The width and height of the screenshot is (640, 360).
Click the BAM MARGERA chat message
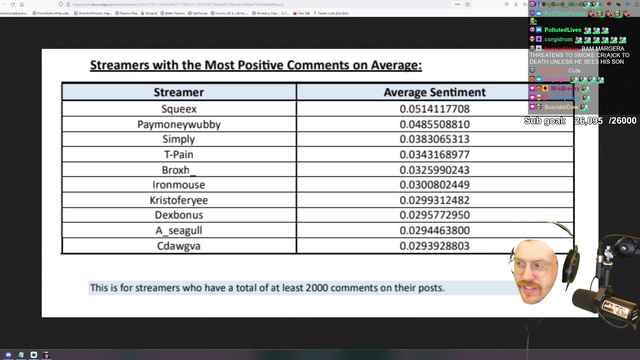click(580, 55)
